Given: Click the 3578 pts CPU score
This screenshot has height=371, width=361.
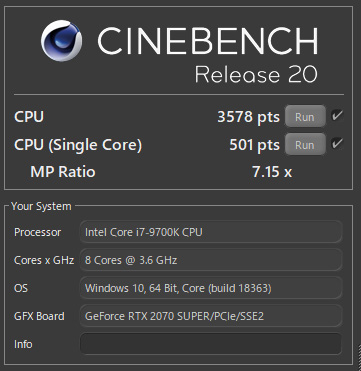Looking at the screenshot, I should (x=248, y=117).
